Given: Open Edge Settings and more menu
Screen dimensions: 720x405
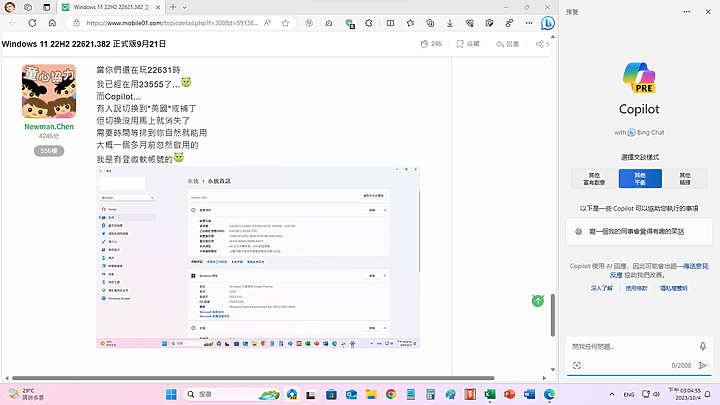Looking at the screenshot, I should [529, 23].
